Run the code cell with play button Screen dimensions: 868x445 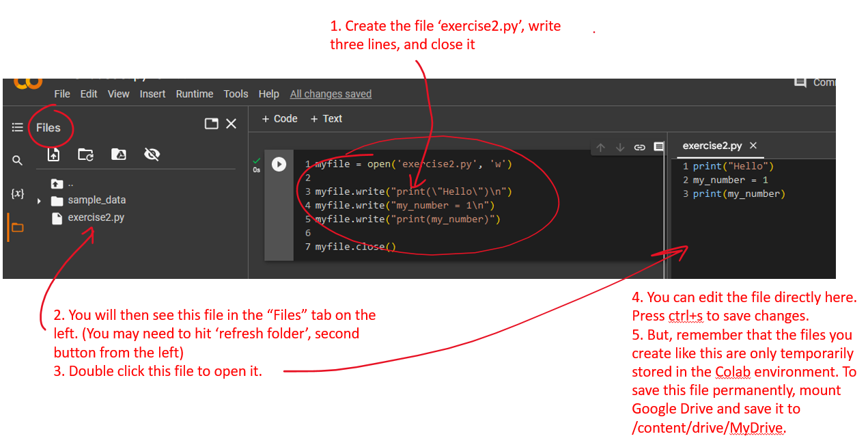coord(279,164)
